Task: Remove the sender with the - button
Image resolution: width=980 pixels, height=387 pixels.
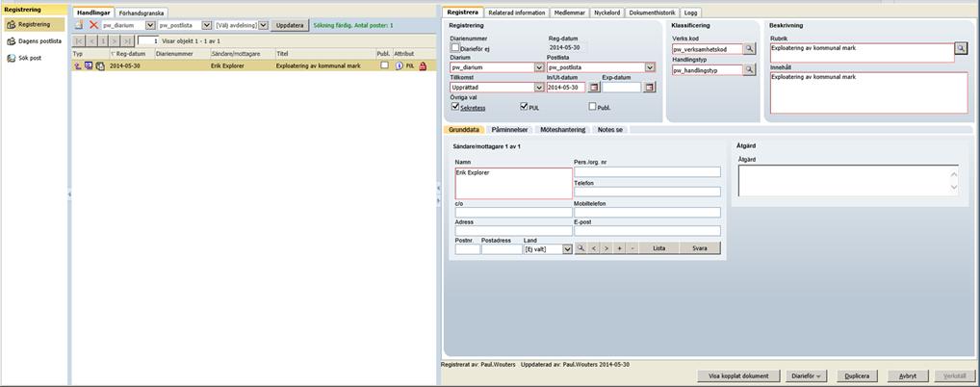Action: (x=632, y=248)
